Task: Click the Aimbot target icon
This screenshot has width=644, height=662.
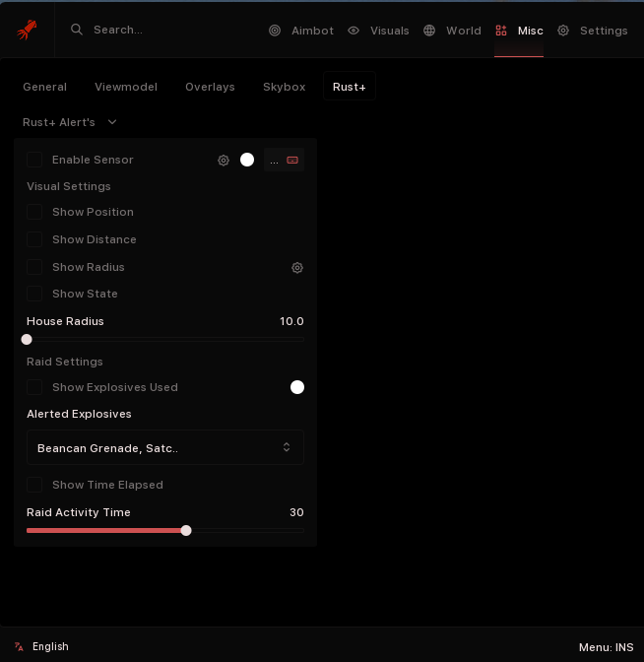Action: click(275, 31)
